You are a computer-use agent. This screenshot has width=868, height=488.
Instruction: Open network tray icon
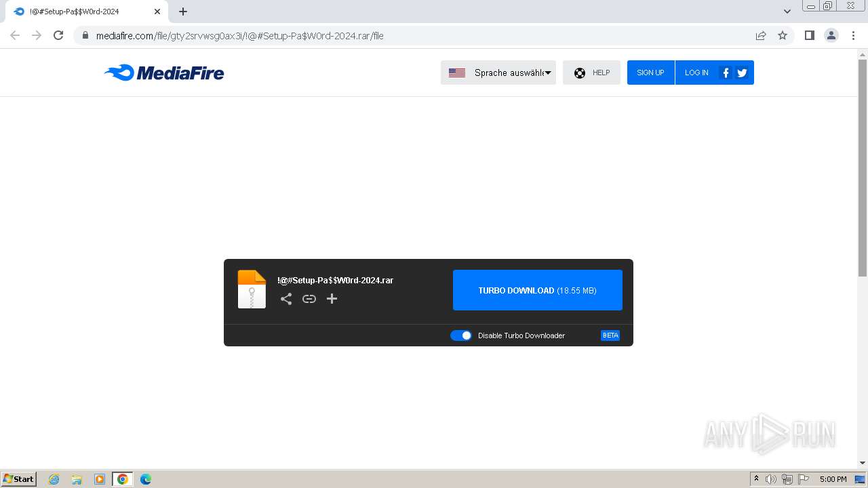(787, 479)
